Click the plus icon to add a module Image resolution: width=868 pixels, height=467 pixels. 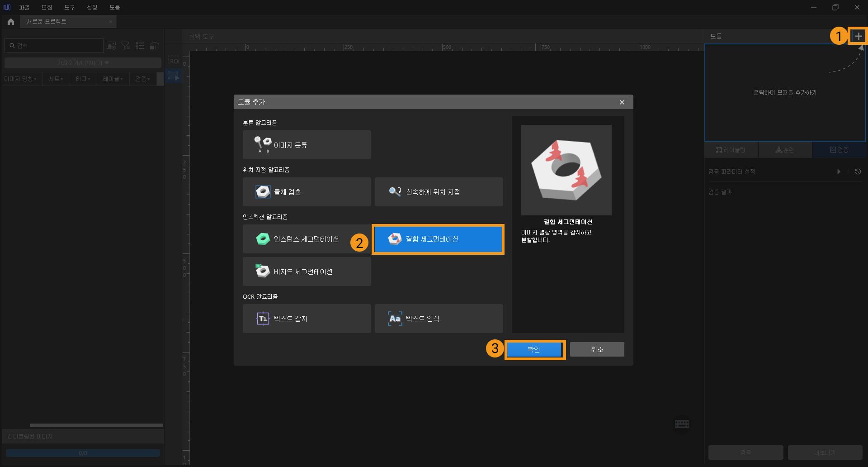[x=858, y=36]
